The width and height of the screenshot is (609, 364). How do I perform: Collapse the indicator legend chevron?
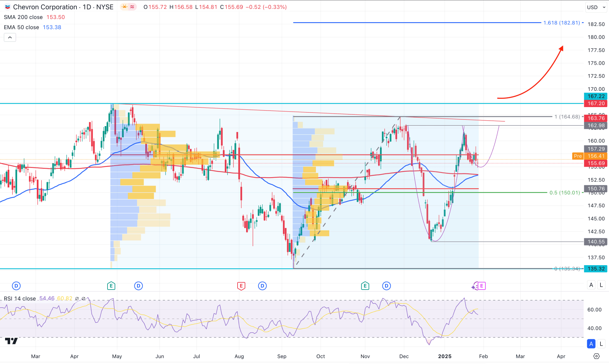coord(10,37)
